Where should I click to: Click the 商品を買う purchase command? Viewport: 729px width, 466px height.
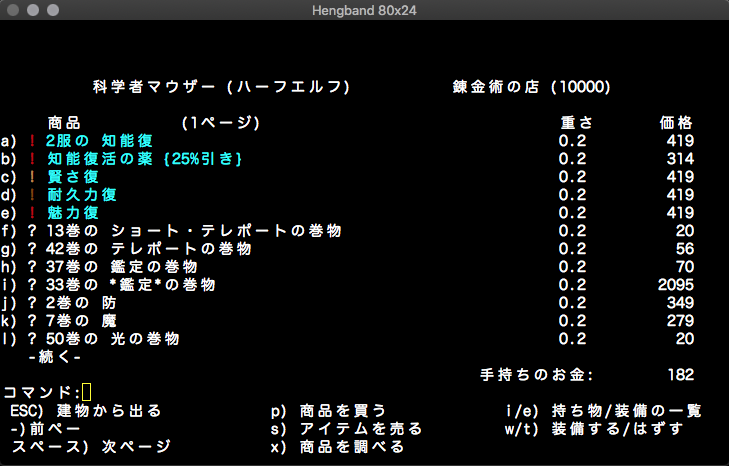[x=328, y=411]
